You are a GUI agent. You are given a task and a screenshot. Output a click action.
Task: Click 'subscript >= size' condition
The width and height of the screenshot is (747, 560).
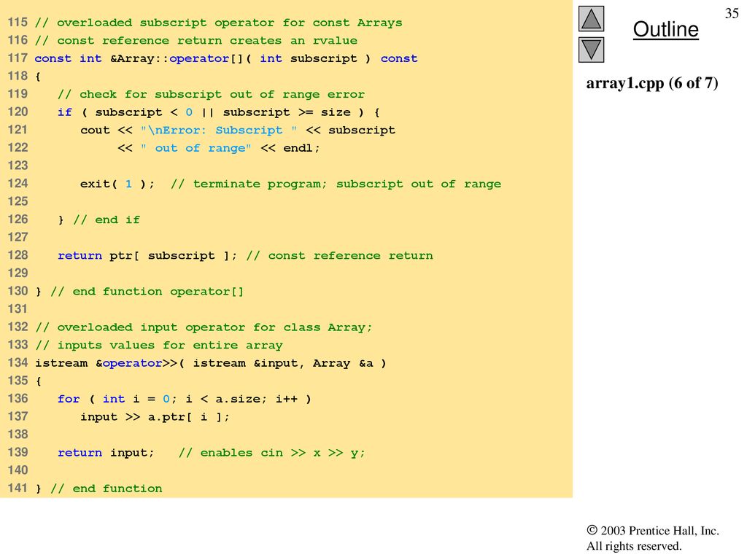(287, 112)
